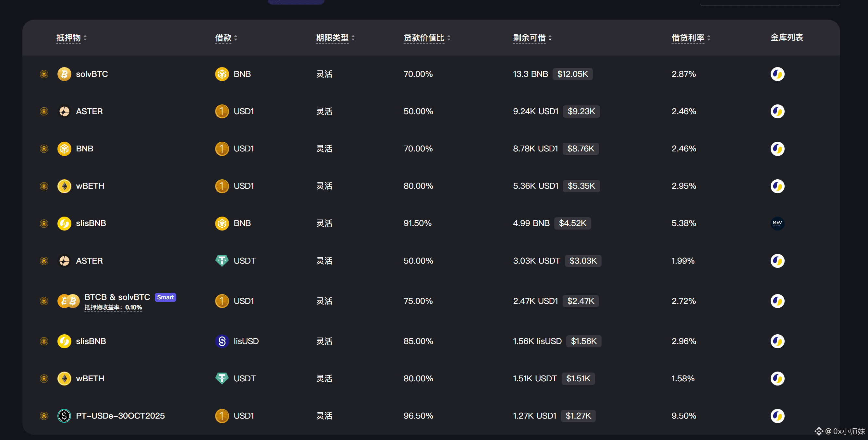The height and width of the screenshot is (440, 868).
Task: Click the USDT icon in the wBETH row
Action: (x=222, y=378)
